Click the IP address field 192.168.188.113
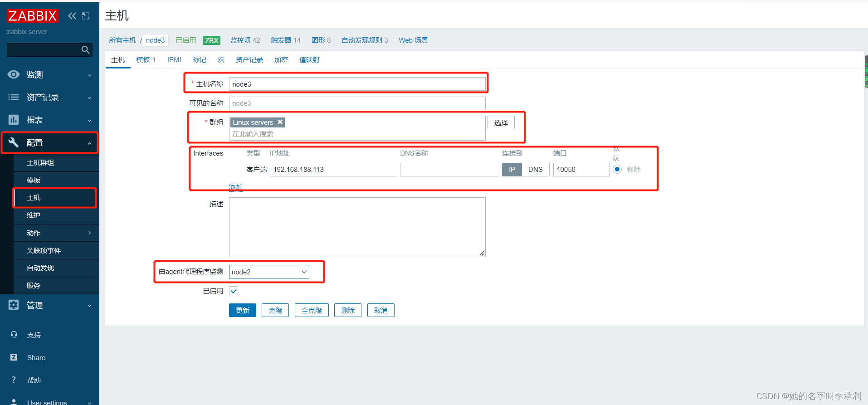The width and height of the screenshot is (868, 405). coord(333,170)
